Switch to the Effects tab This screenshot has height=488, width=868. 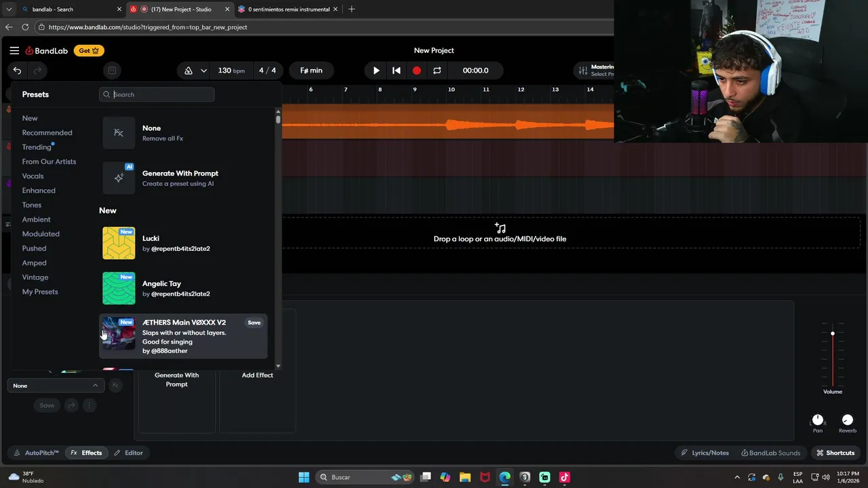(x=86, y=453)
